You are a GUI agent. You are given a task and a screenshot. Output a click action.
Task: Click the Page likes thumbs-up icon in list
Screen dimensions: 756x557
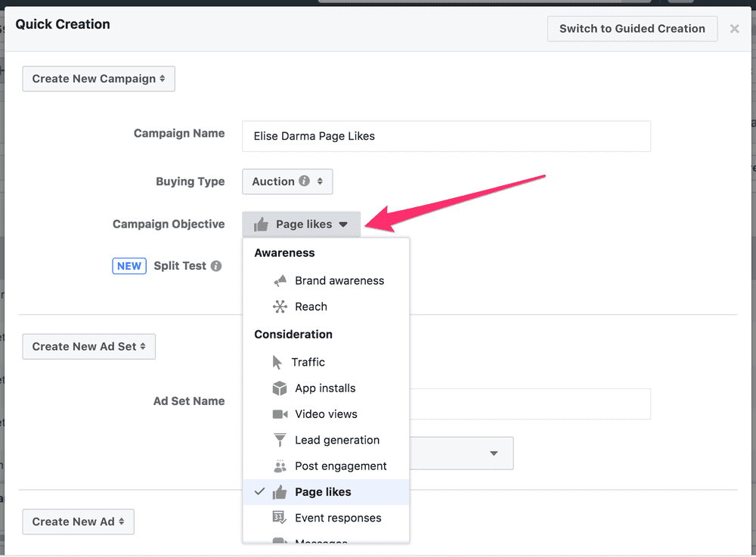point(280,492)
